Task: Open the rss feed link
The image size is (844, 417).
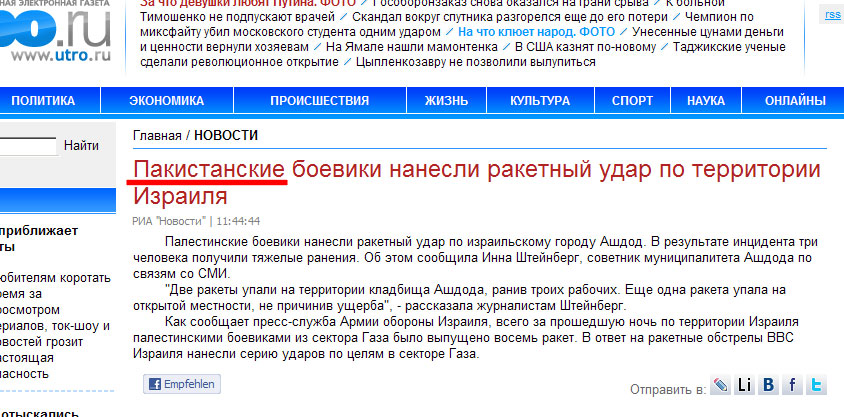Action: pos(833,15)
